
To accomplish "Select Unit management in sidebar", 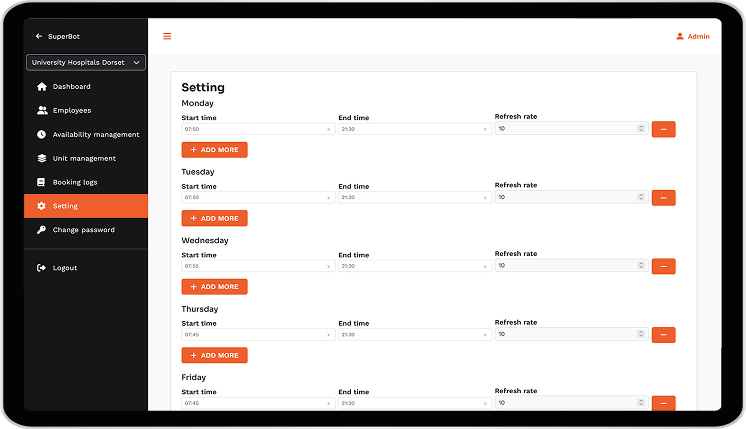I will coord(86,158).
